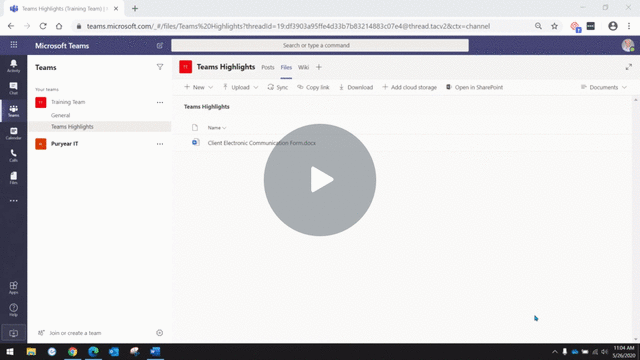Viewport: 640px width, 360px height.
Task: Open Chrome from the taskbar
Action: (x=73, y=351)
